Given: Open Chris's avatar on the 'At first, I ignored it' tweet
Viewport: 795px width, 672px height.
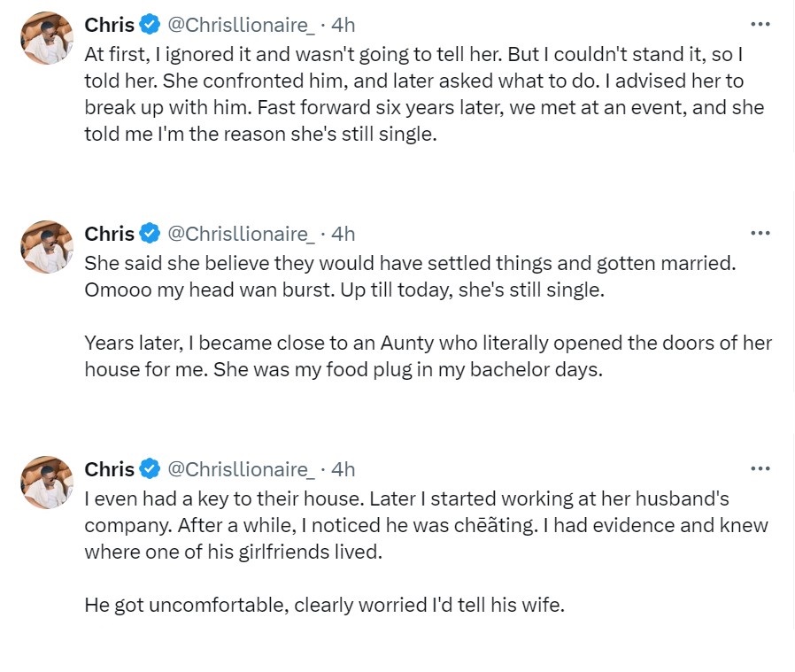Looking at the screenshot, I should click(x=47, y=38).
